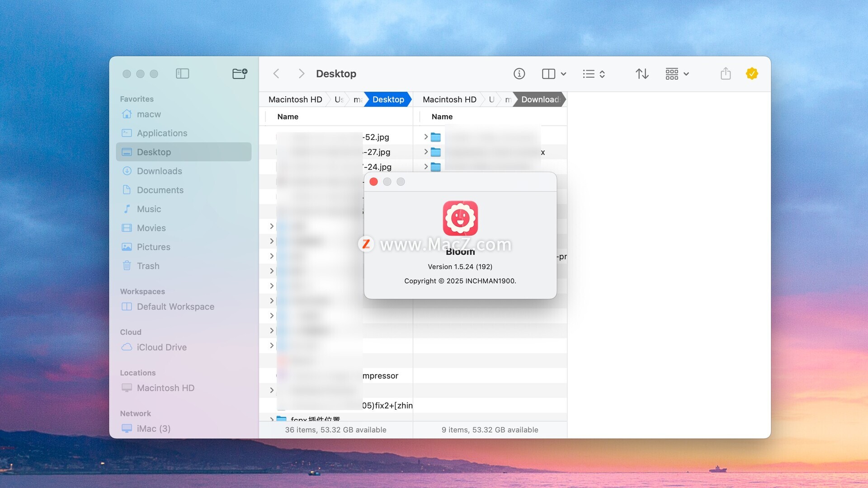Open the Get Info icon

pyautogui.click(x=519, y=74)
